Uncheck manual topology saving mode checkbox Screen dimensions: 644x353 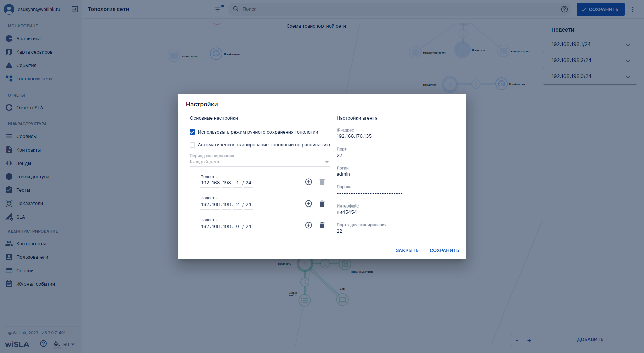click(192, 132)
